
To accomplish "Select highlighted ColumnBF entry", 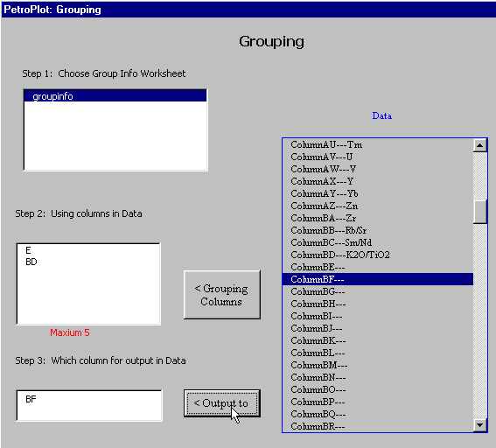I will click(x=378, y=279).
